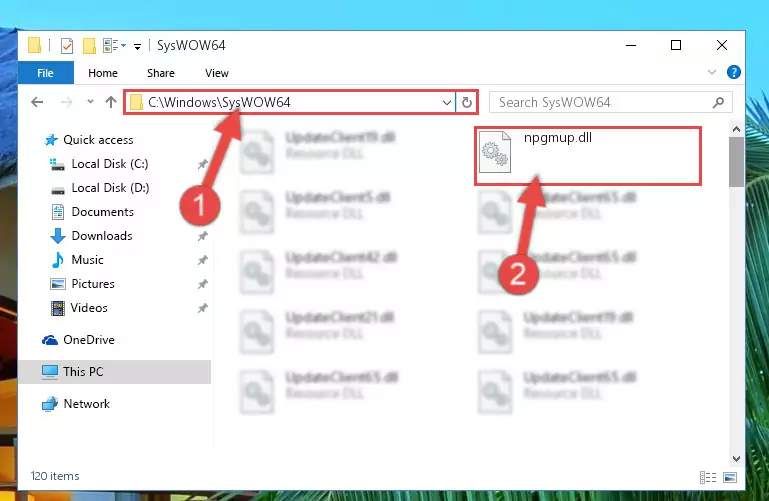Click the vertical scrollbar thumb
Viewport: 769px width, 501px height.
point(736,162)
